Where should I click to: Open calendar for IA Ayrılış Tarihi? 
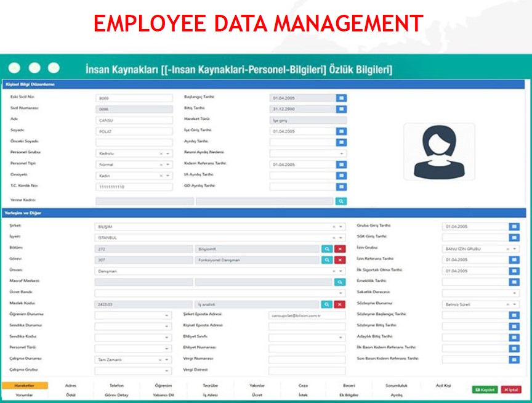pyautogui.click(x=341, y=176)
